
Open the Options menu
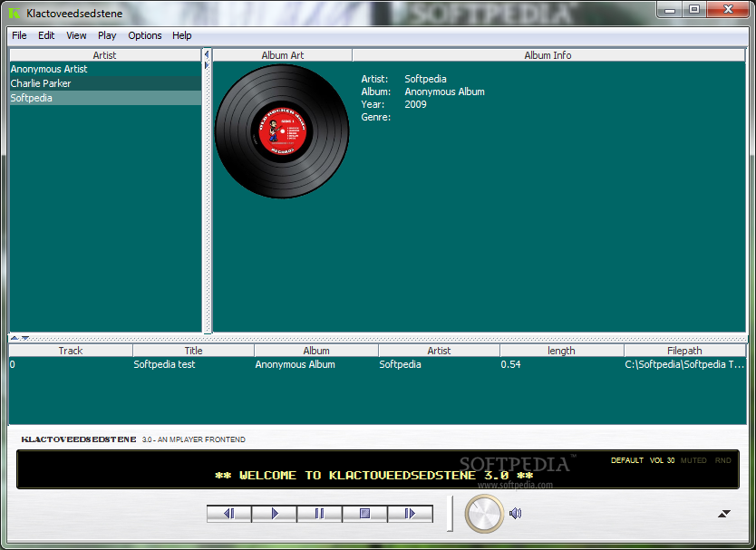click(x=145, y=35)
